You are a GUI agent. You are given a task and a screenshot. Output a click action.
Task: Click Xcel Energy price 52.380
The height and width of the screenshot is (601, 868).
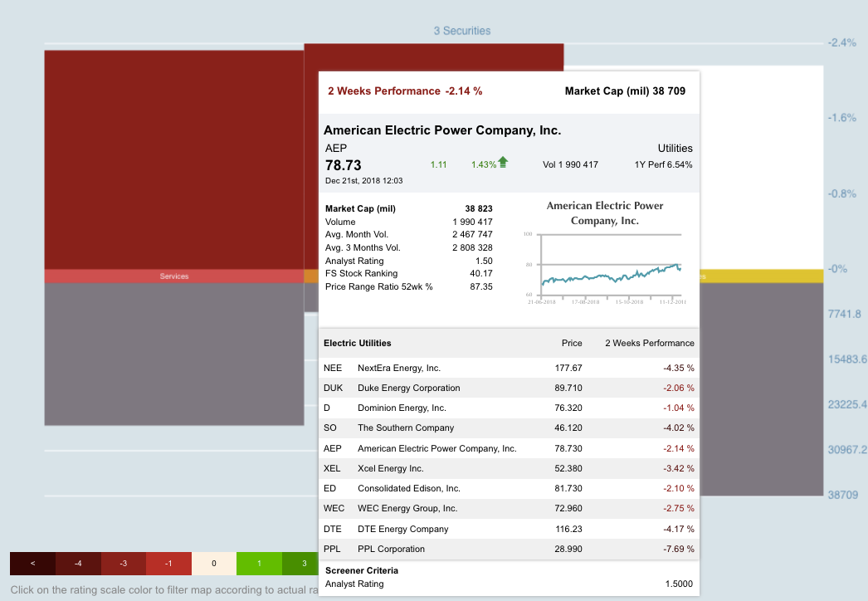(568, 468)
